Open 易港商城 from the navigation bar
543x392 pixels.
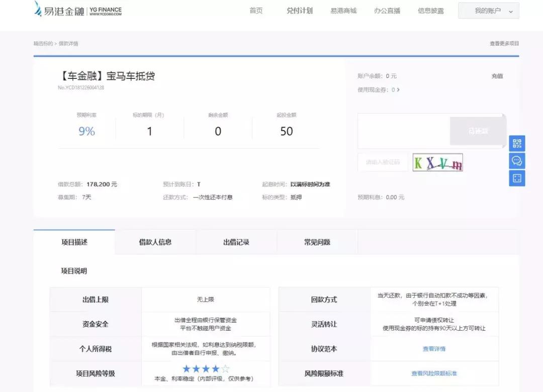coord(343,10)
